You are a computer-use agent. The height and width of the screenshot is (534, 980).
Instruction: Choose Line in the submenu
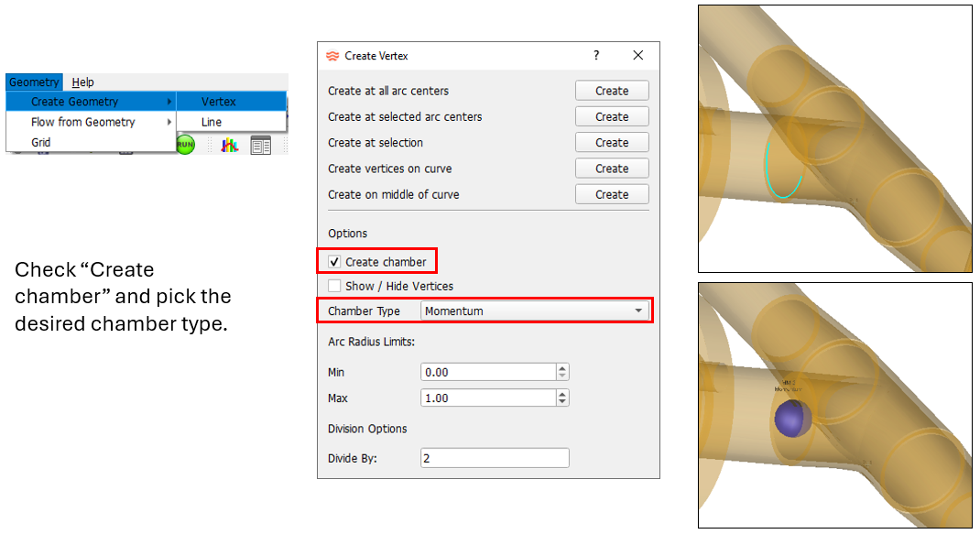(x=231, y=122)
